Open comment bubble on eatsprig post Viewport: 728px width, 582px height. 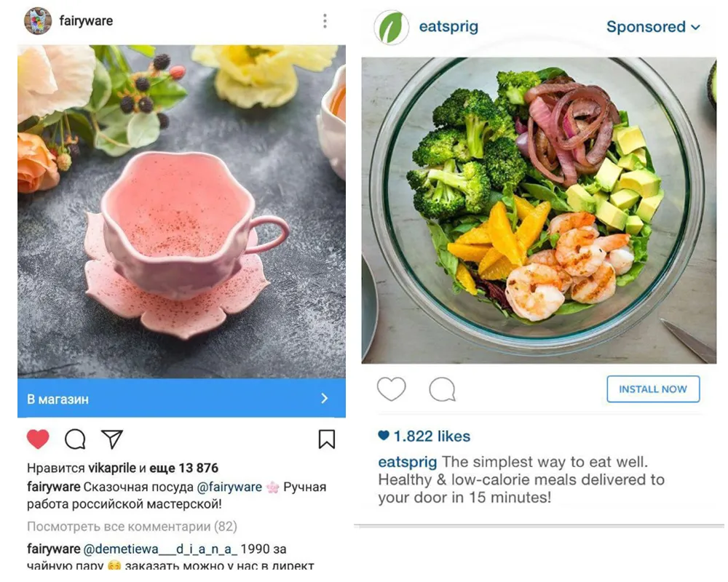pos(442,390)
